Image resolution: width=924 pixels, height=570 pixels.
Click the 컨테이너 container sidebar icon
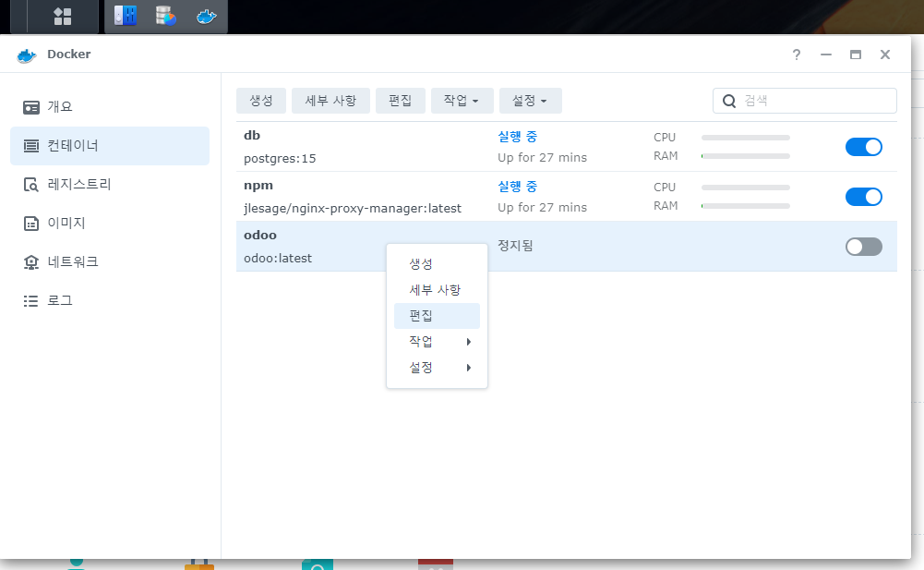[x=31, y=146]
